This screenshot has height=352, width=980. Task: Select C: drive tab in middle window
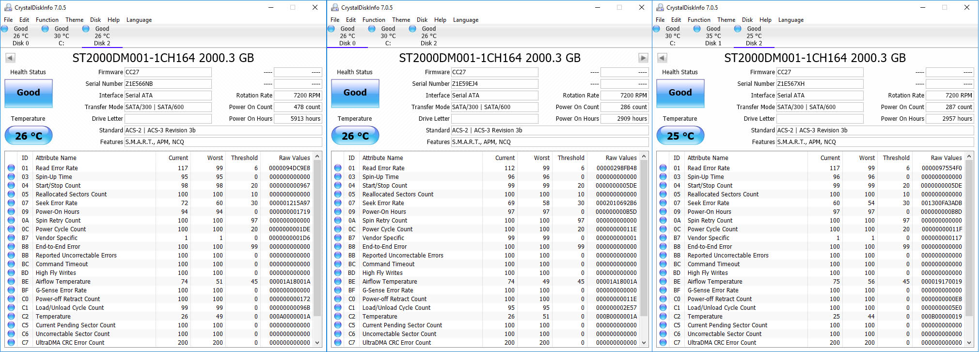(388, 36)
